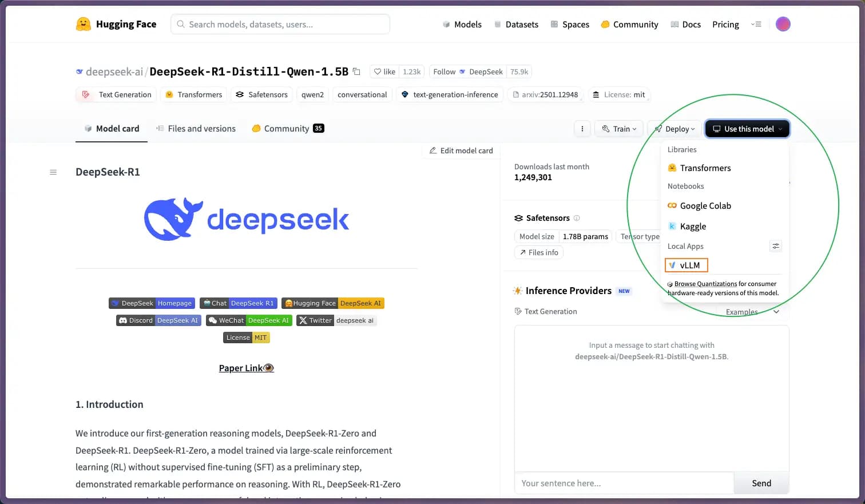Click the 1. Introduction heading
Image resolution: width=865 pixels, height=504 pixels.
[x=109, y=404]
